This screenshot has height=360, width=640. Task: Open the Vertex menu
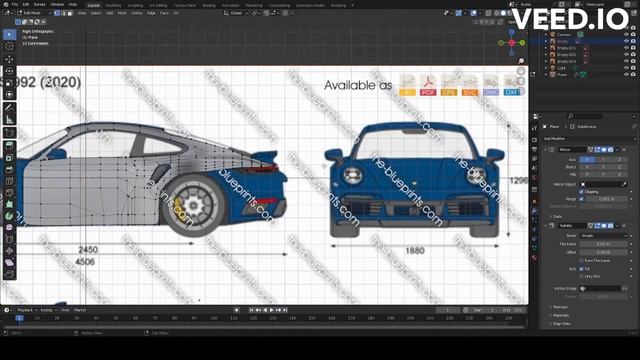coord(137,13)
